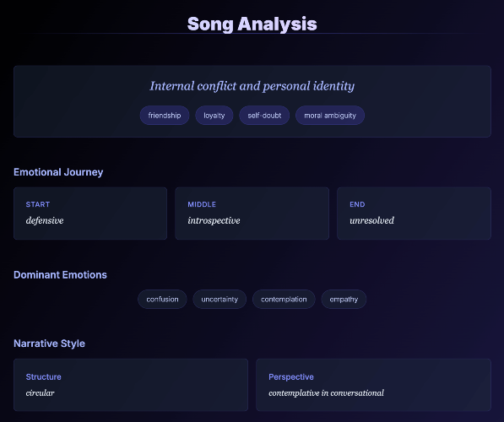This screenshot has height=422, width=504.
Task: Click the 'circular' structure value
Action: pyautogui.click(x=40, y=393)
